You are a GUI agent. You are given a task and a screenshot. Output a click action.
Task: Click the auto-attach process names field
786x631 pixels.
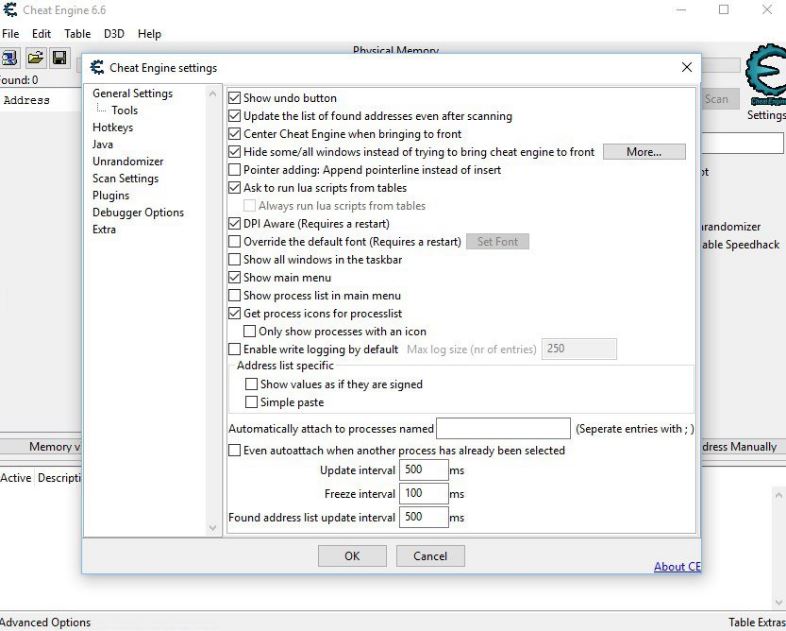[503, 429]
